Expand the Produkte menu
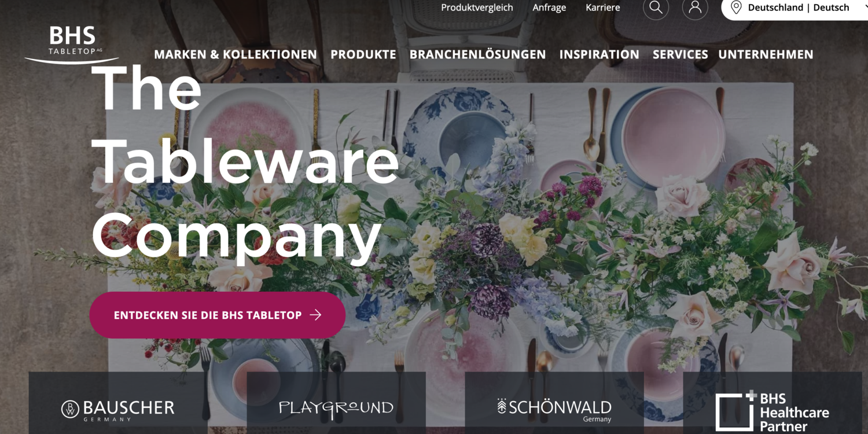Screen dimensions: 868x434 [x=363, y=54]
